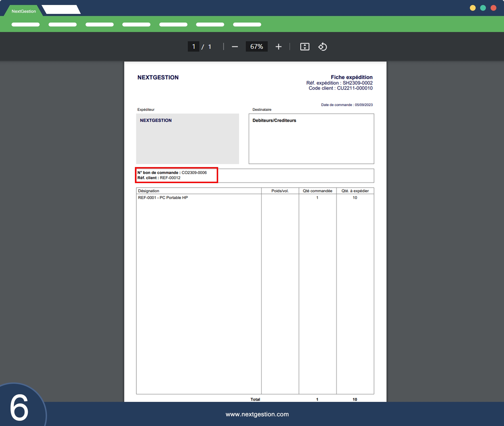
Task: Click the yellow window circle
Action: (x=472, y=8)
